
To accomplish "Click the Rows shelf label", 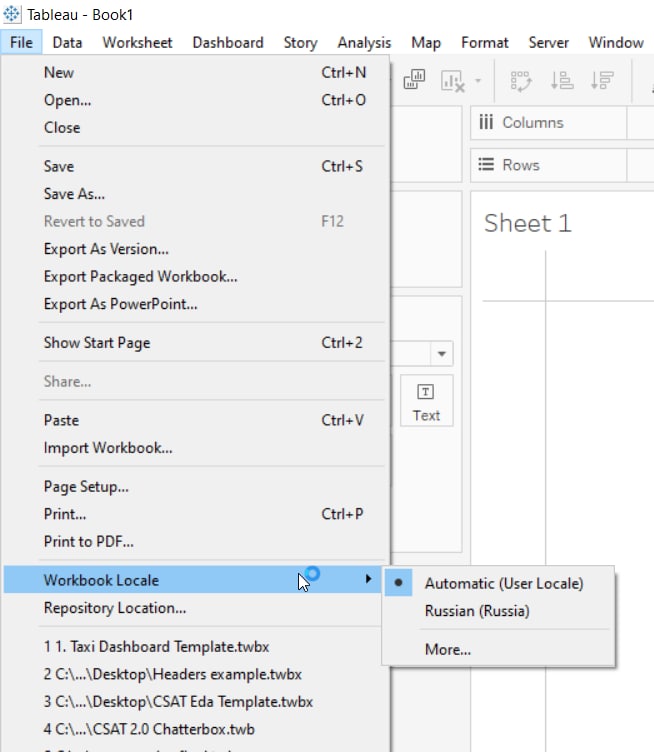I will point(521,165).
